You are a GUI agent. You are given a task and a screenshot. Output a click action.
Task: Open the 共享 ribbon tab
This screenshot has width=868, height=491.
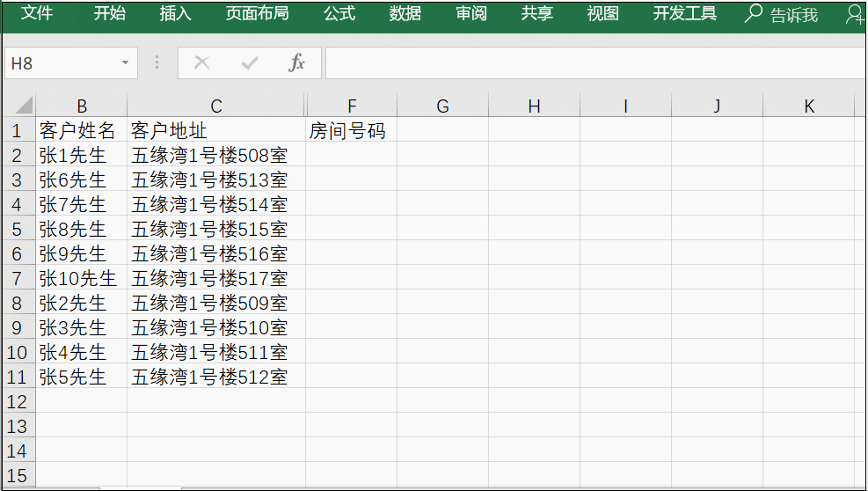pyautogui.click(x=537, y=13)
